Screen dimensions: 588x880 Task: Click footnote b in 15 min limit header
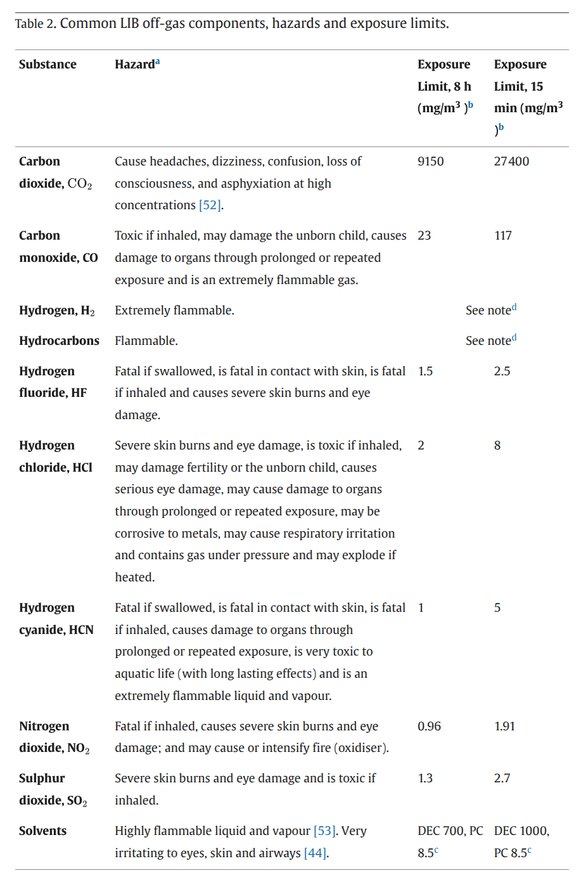[x=501, y=127]
